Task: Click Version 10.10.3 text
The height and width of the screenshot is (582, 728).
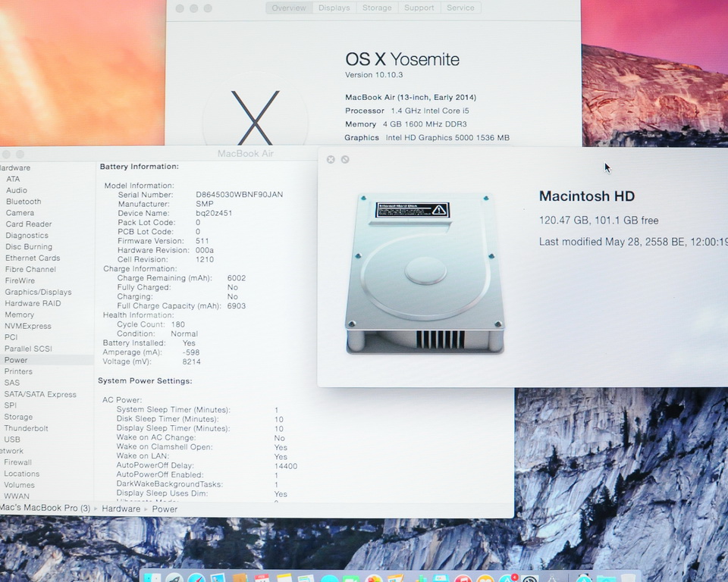Action: tap(374, 75)
